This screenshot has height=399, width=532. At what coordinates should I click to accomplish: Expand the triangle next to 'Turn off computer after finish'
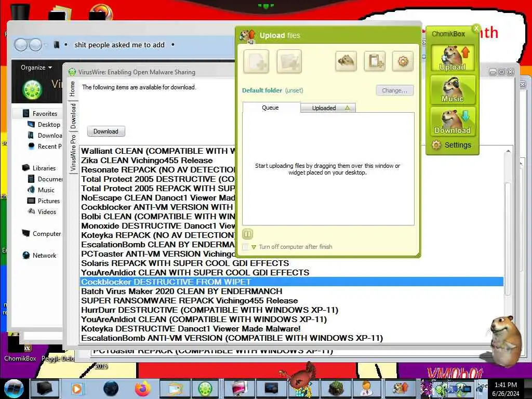[x=254, y=247]
